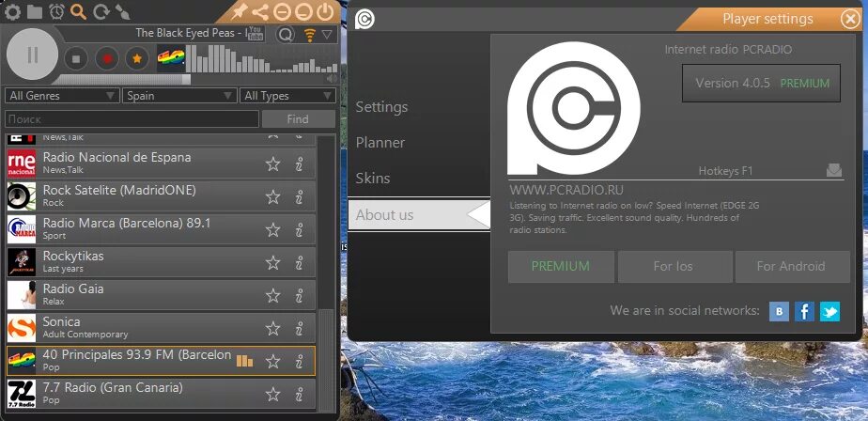The image size is (868, 421).
Task: Click the refresh station list icon
Action: (x=101, y=11)
